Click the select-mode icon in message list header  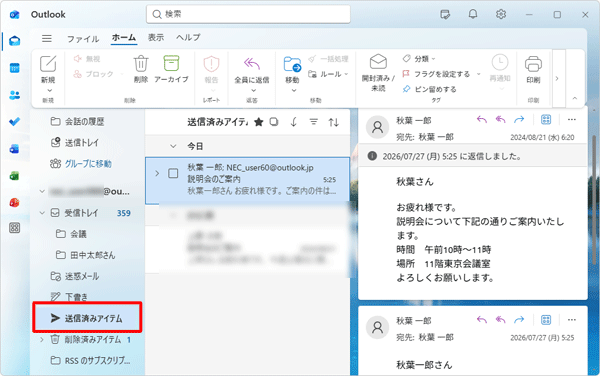(274, 122)
